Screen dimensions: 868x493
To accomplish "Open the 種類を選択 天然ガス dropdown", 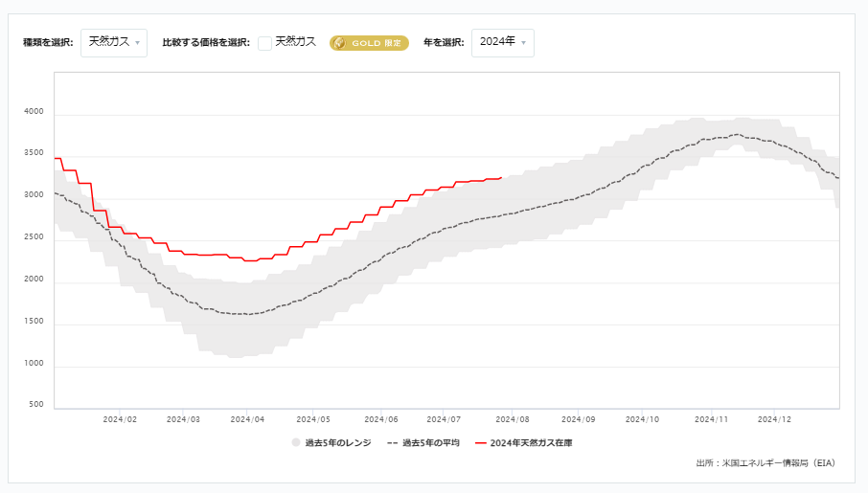I will point(114,43).
